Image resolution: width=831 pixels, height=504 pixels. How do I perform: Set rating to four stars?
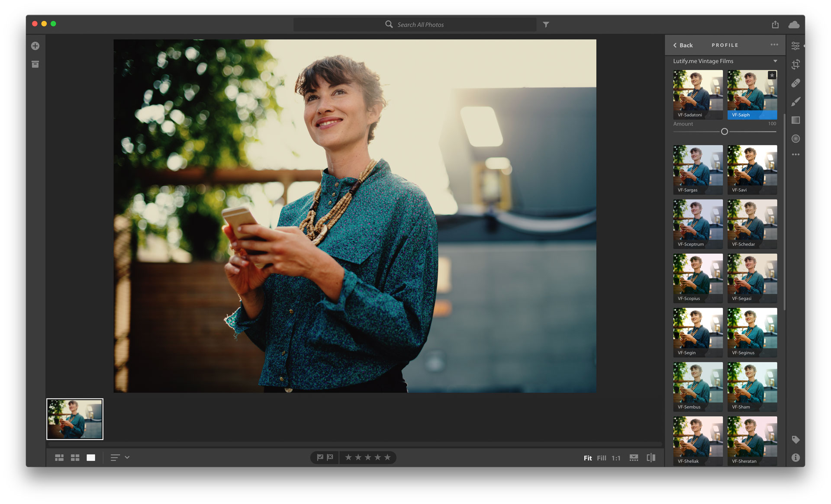378,457
